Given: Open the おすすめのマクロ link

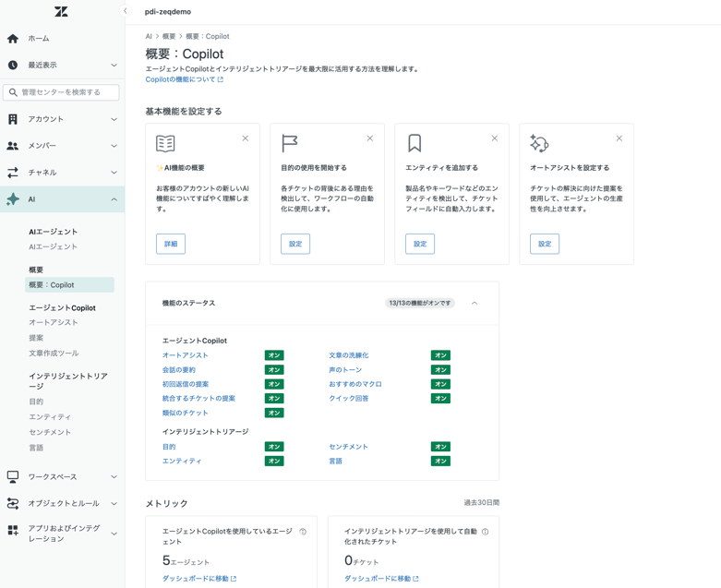Looking at the screenshot, I should point(355,384).
